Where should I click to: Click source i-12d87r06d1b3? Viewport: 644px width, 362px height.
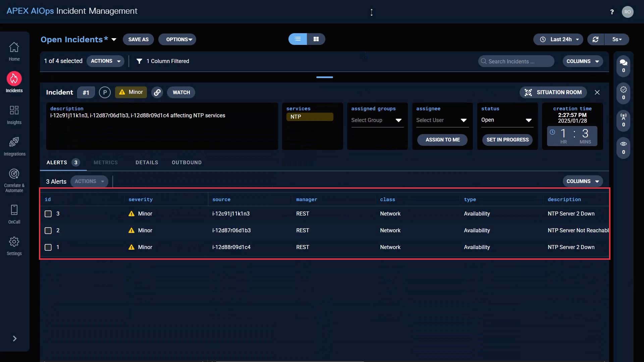(x=231, y=231)
